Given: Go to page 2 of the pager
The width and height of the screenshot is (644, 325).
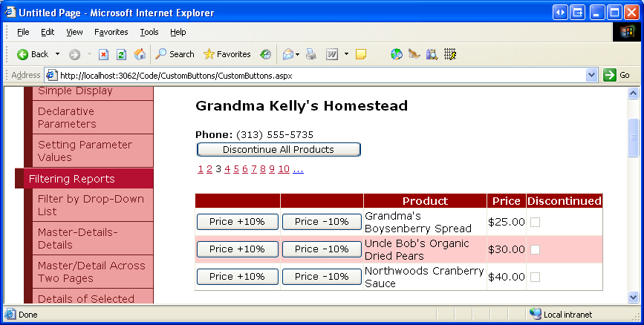Looking at the screenshot, I should tap(209, 169).
